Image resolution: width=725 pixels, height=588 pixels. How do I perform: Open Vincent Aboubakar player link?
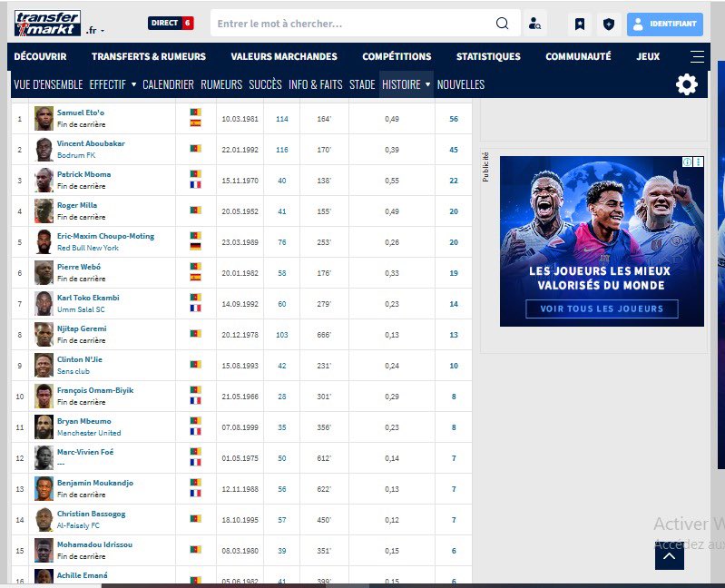pyautogui.click(x=91, y=143)
